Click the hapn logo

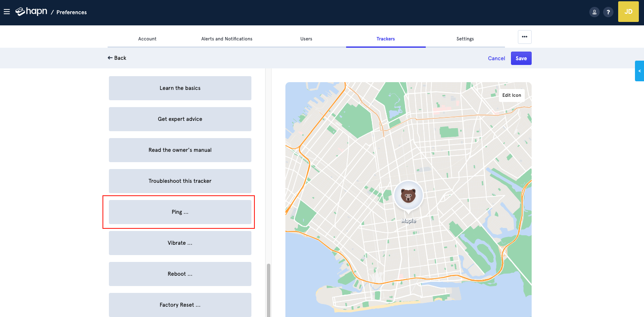tap(31, 12)
